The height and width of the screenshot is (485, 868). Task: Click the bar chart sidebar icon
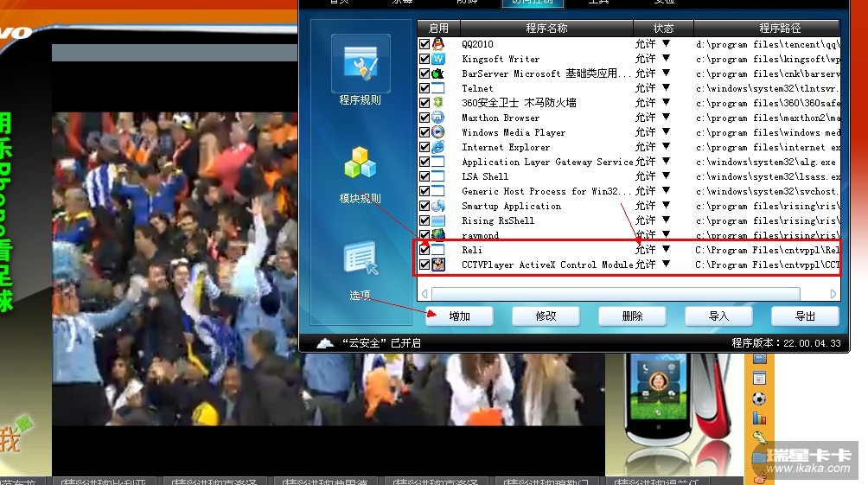point(759,418)
